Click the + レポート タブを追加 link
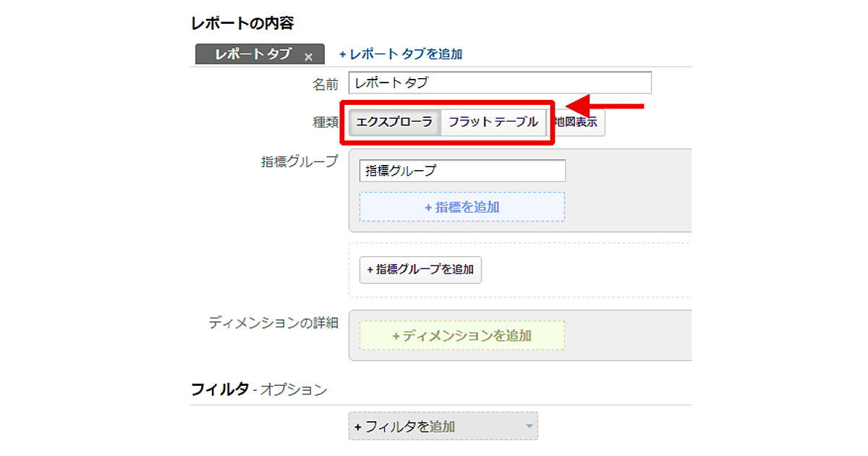The height and width of the screenshot is (456, 868). point(401,54)
